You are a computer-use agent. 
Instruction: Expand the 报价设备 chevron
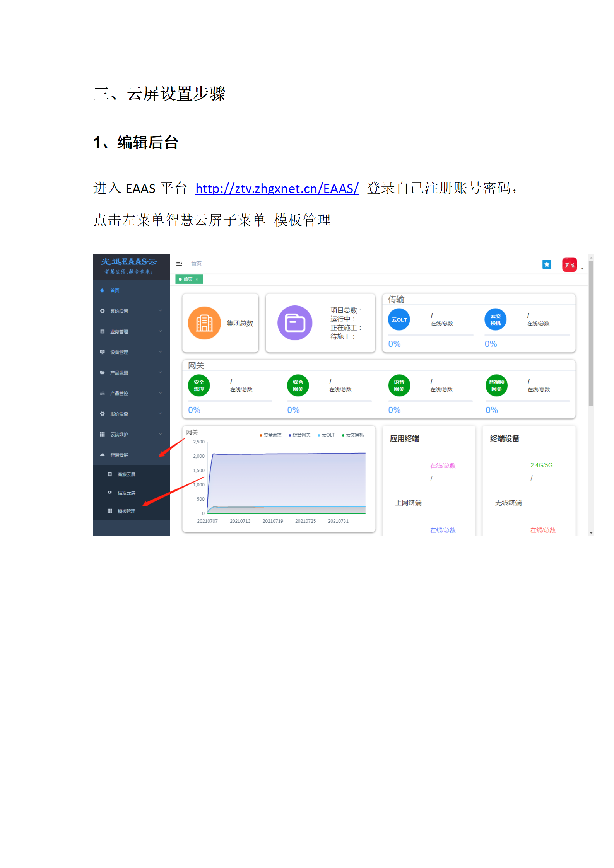(x=160, y=413)
